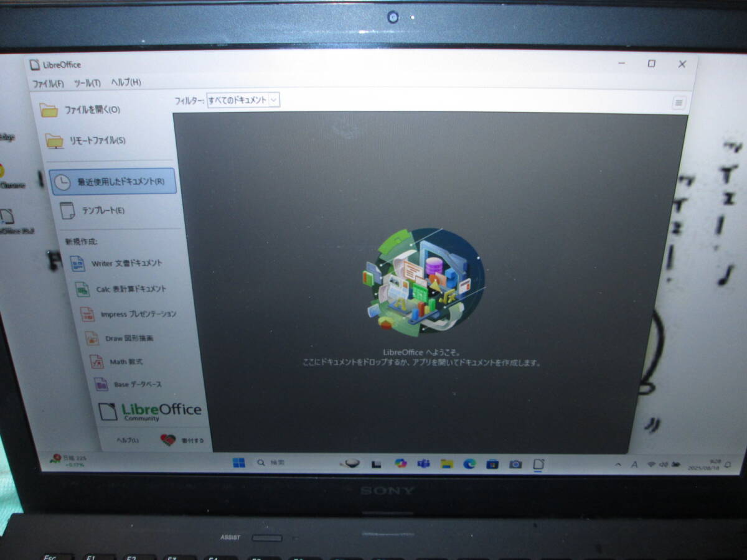Open Microsoft Store from the taskbar
The image size is (747, 560).
[492, 464]
